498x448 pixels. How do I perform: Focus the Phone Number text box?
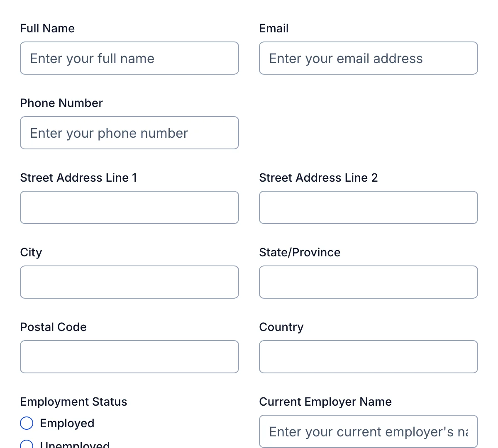click(129, 133)
